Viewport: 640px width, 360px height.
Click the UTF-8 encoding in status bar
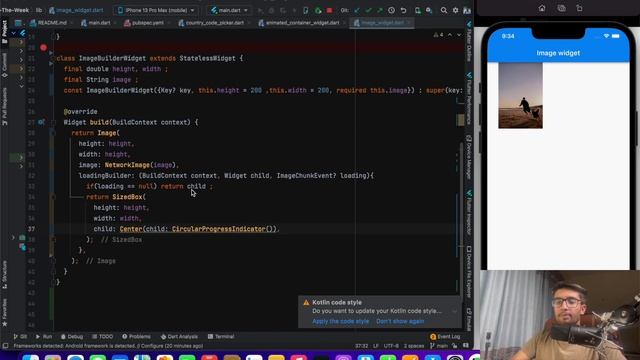click(391, 346)
